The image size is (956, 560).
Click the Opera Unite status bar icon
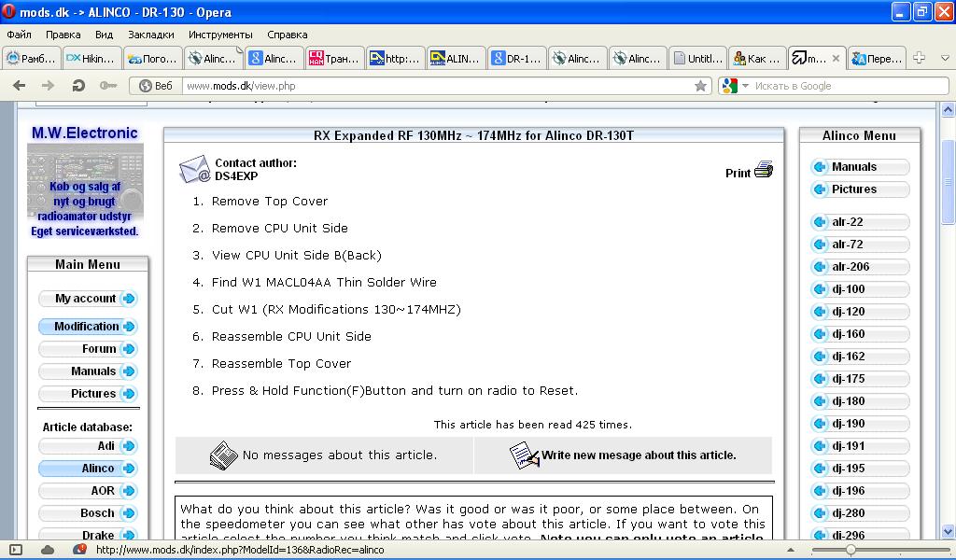click(79, 550)
